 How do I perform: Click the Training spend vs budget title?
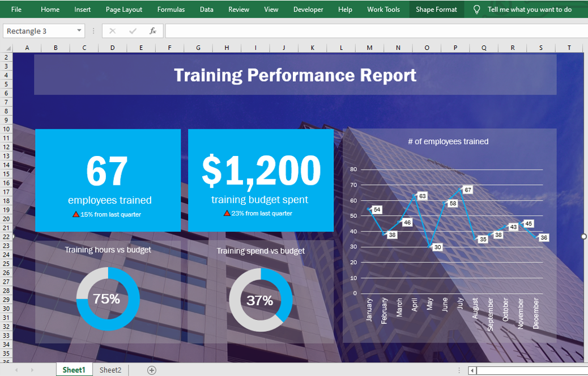pyautogui.click(x=261, y=251)
